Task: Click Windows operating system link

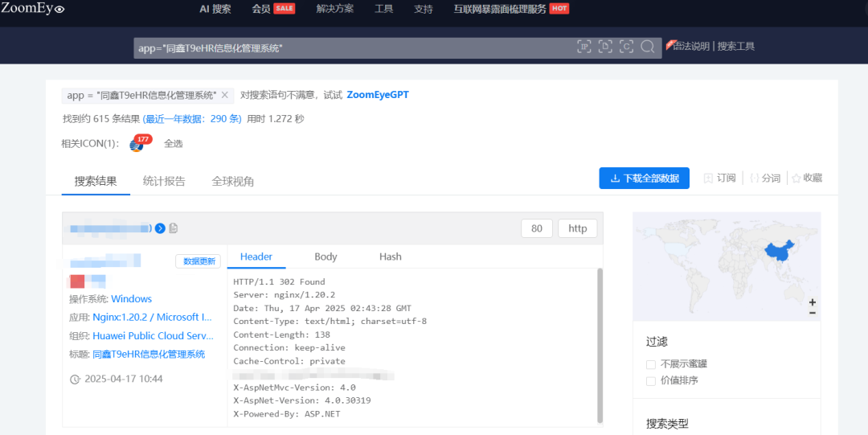Action: pyautogui.click(x=131, y=298)
